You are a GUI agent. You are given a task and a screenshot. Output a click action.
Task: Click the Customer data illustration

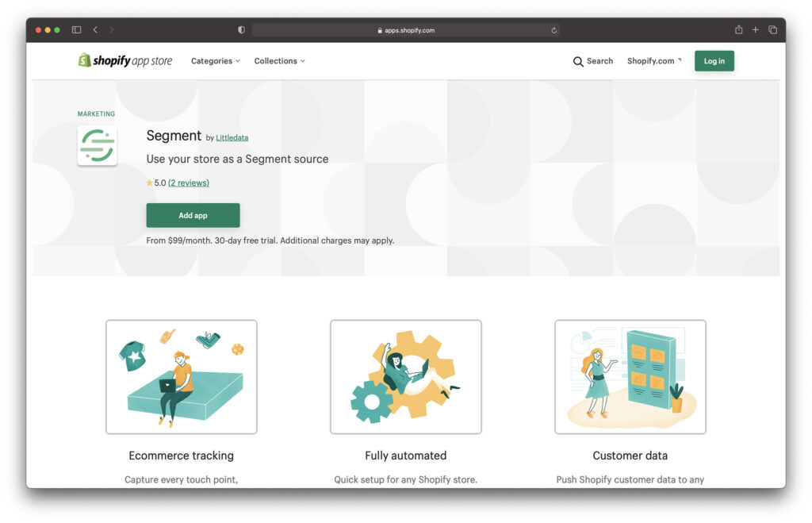click(x=630, y=375)
